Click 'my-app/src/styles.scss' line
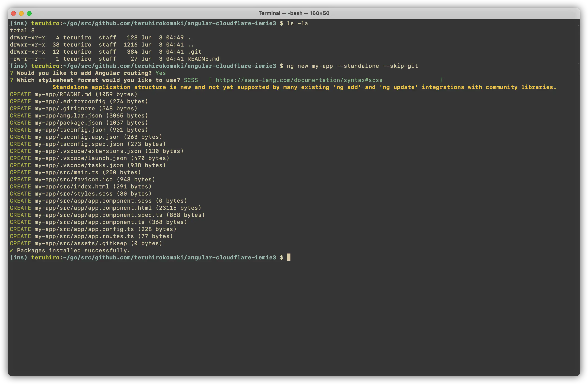 (x=81, y=194)
